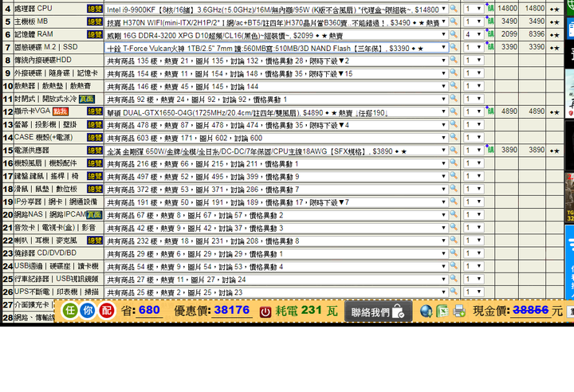Click the 總覽 badge beside 處理器 CPU
The height and width of the screenshot is (392, 574).
[95, 9]
